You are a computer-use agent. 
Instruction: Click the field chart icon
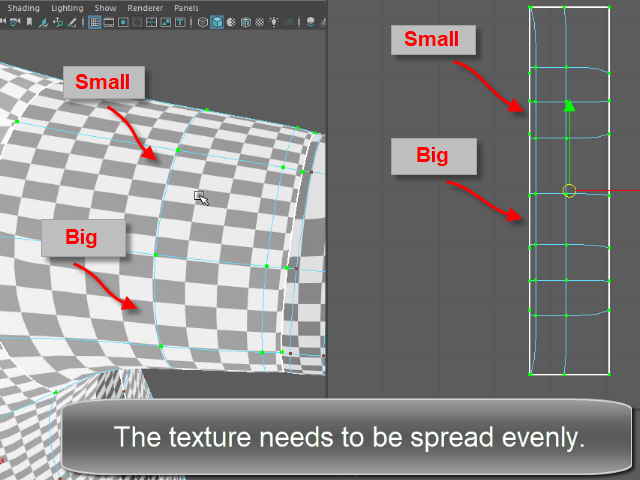[x=151, y=21]
